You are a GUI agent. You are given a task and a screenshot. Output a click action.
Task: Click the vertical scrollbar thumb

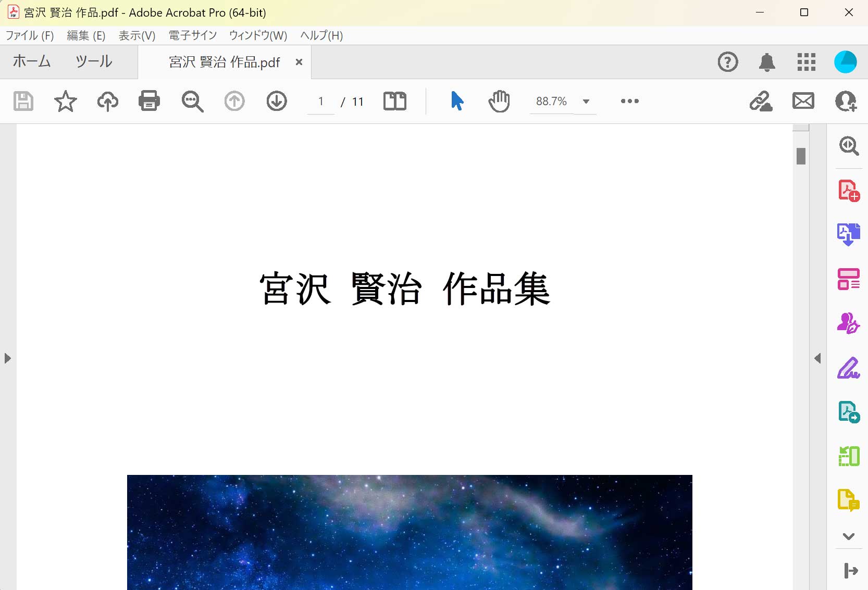801,156
